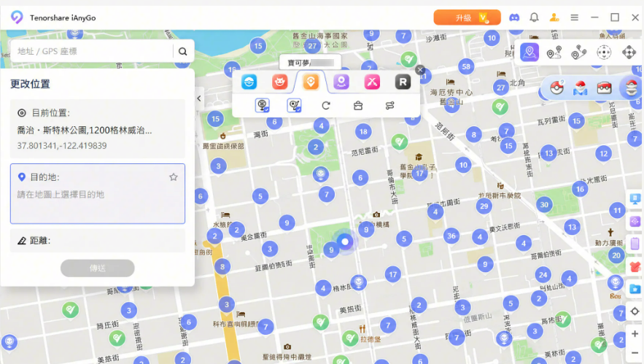Switch to the orange location pin tab

(x=311, y=82)
